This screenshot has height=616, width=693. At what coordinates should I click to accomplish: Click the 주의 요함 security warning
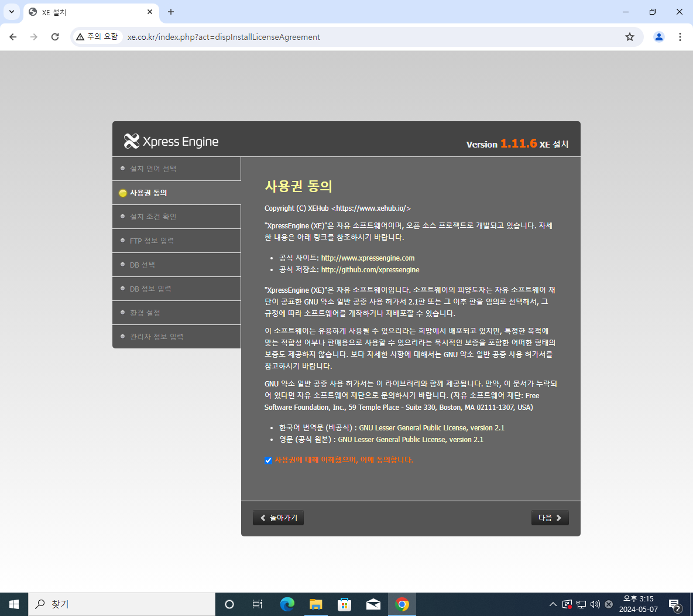tap(97, 37)
